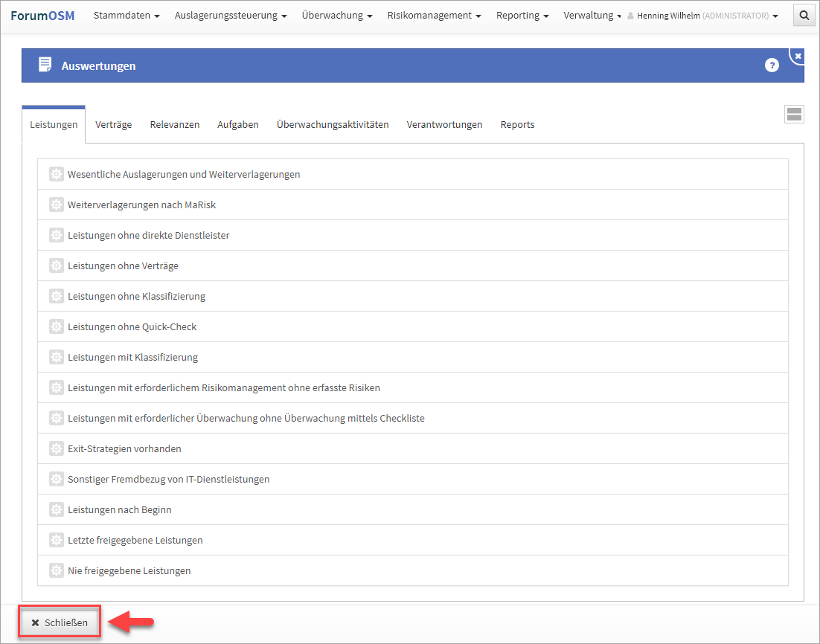Close the Auswertungen panel with corner X
This screenshot has width=820, height=644.
[x=798, y=56]
